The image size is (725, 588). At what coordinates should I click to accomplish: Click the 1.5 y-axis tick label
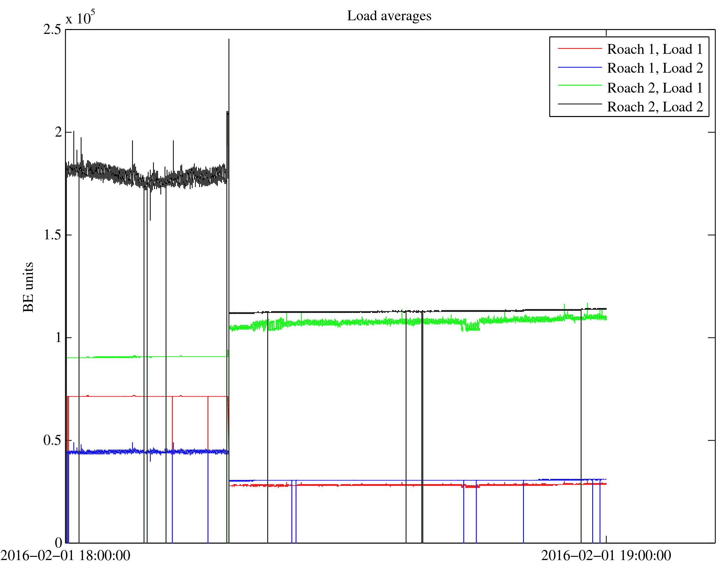[52, 235]
